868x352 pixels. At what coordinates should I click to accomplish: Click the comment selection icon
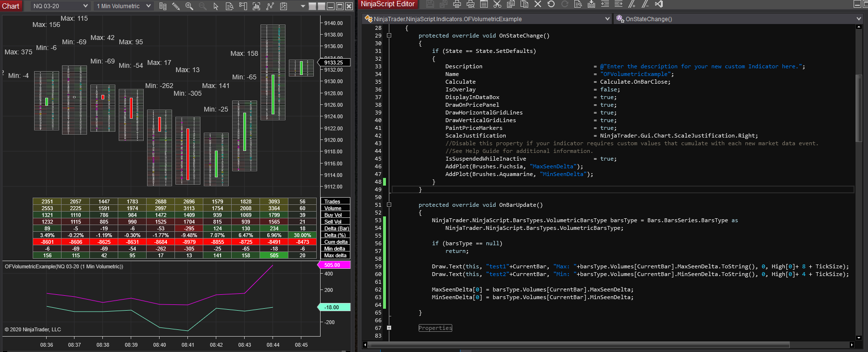click(632, 4)
